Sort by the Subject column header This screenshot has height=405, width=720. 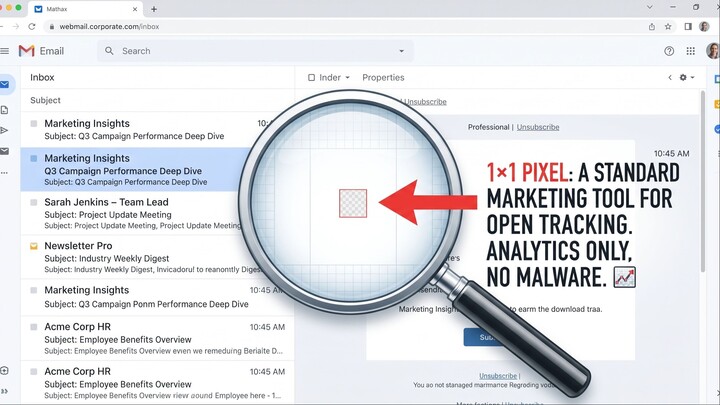pos(45,100)
